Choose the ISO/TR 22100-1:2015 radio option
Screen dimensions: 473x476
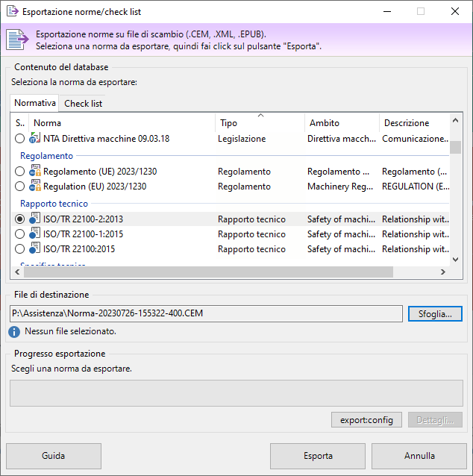[19, 234]
